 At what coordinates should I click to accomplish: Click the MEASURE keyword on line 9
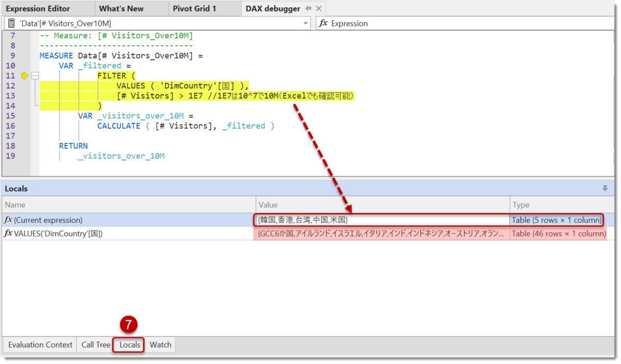coord(57,56)
